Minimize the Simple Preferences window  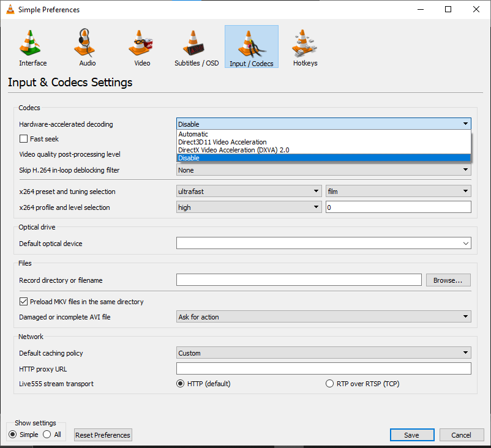click(x=421, y=9)
